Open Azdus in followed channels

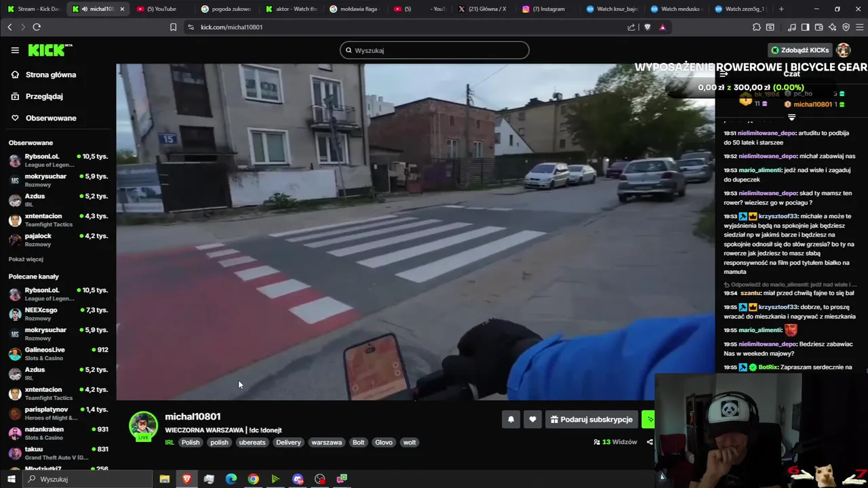click(x=58, y=200)
